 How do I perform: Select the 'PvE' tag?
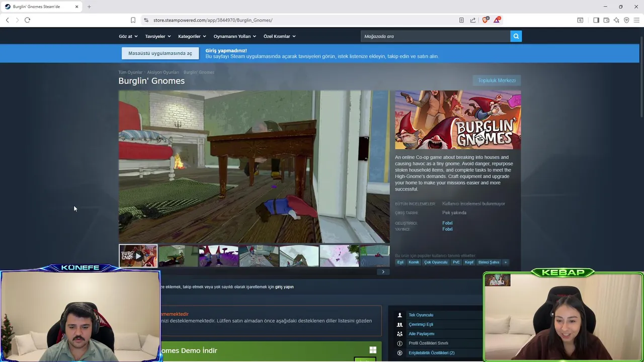click(x=456, y=262)
